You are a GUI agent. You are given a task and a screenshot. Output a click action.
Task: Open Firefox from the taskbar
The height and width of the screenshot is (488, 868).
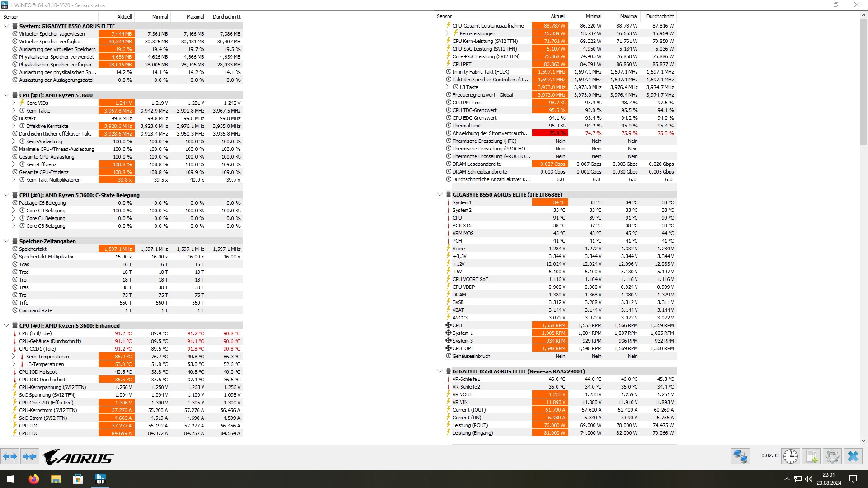[x=34, y=479]
